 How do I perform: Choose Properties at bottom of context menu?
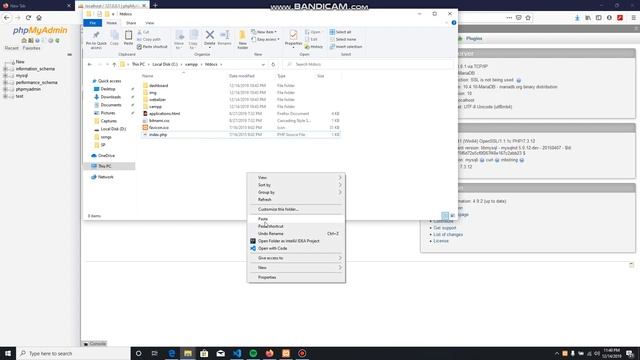(x=296, y=277)
